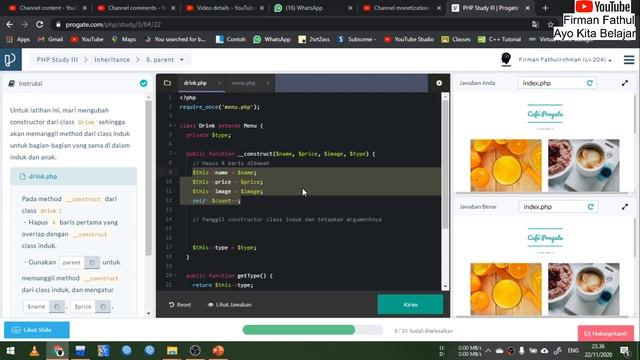
Task: Refresh the Jawaban Benar preview
Action: click(590, 207)
